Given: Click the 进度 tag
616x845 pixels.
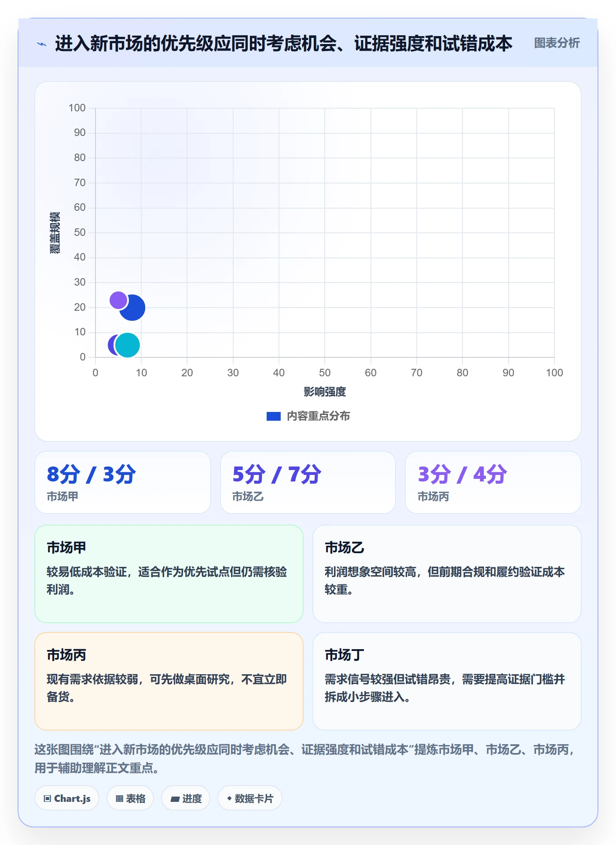Looking at the screenshot, I should point(186,798).
